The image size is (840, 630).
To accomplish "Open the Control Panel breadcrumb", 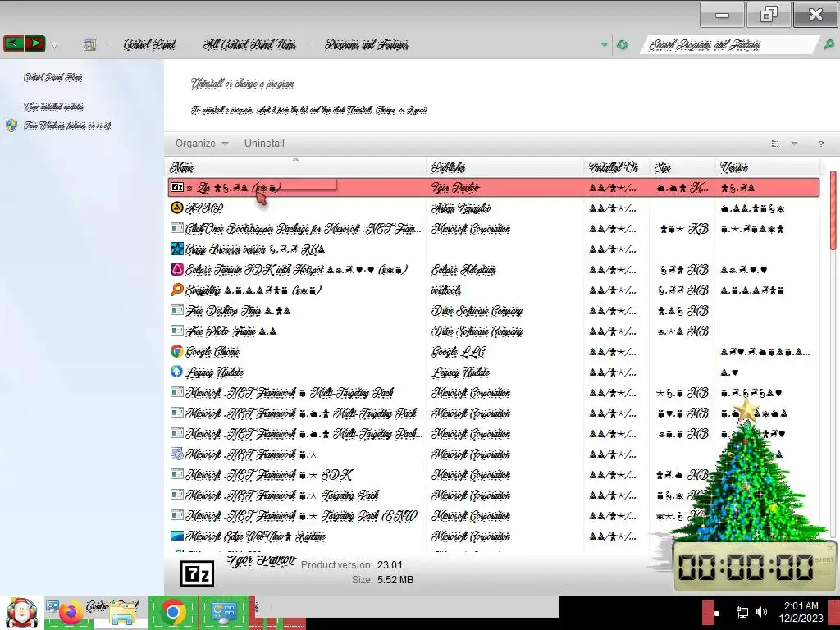I will [x=149, y=44].
